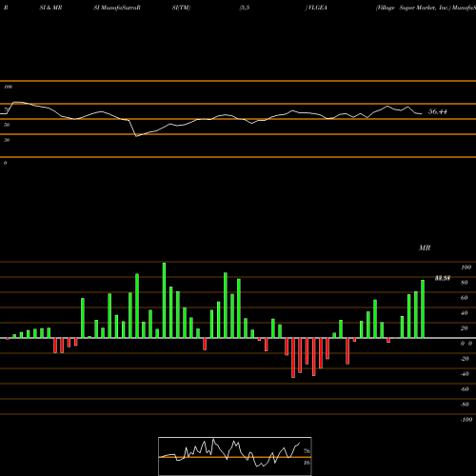
Task: Click the 40 label on MR axis
Action: (465, 313)
